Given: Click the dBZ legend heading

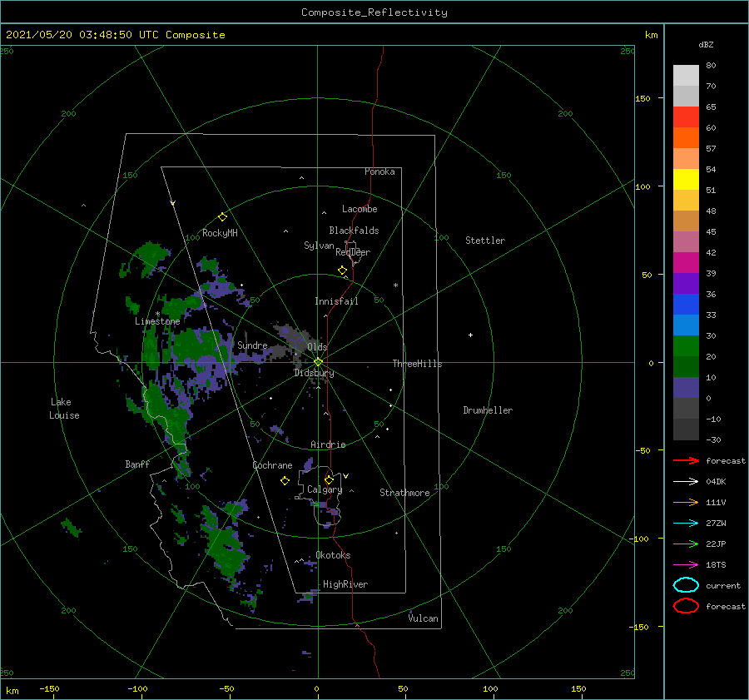Looking at the screenshot, I should tap(706, 44).
